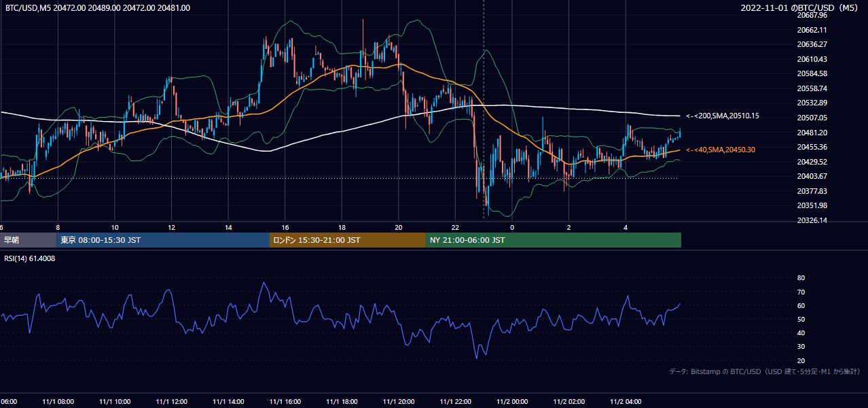Click bottom axis time 11/1 10:00

(115, 402)
